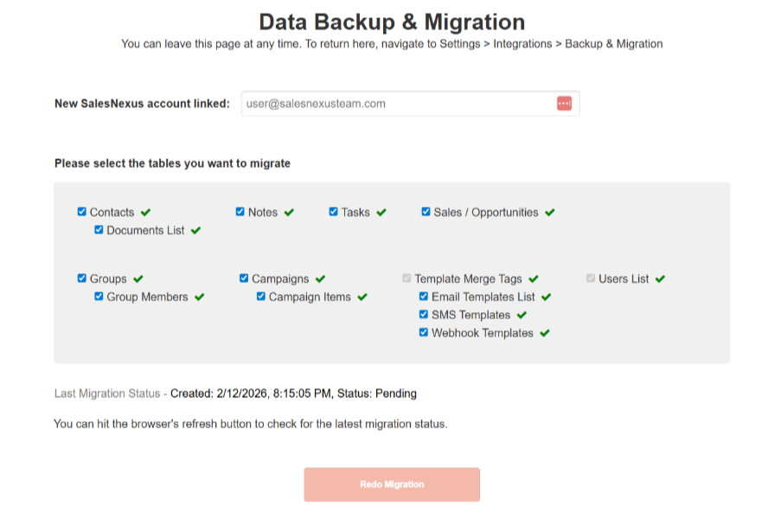The height and width of the screenshot is (532, 781).
Task: Click the SalesNexus account email input field
Action: [398, 104]
